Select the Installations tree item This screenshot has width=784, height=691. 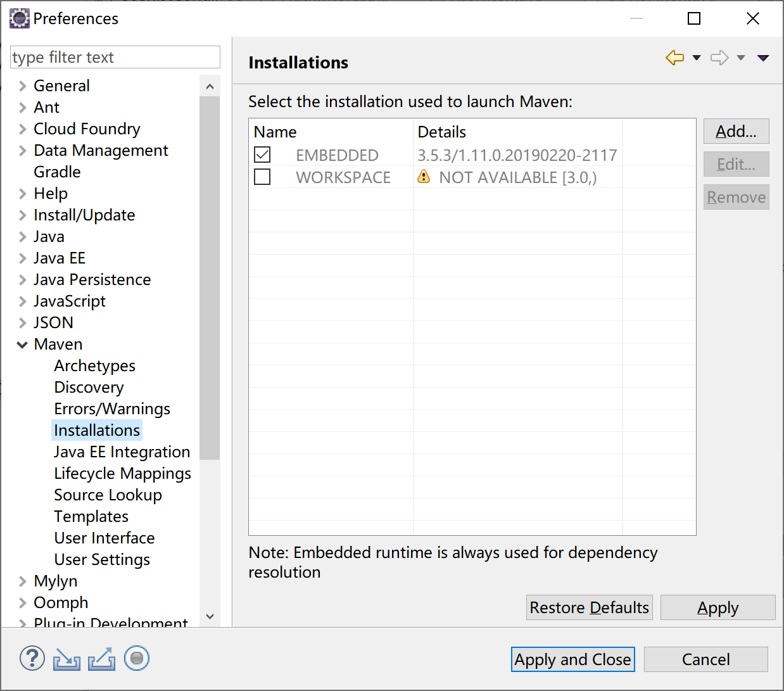[97, 431]
